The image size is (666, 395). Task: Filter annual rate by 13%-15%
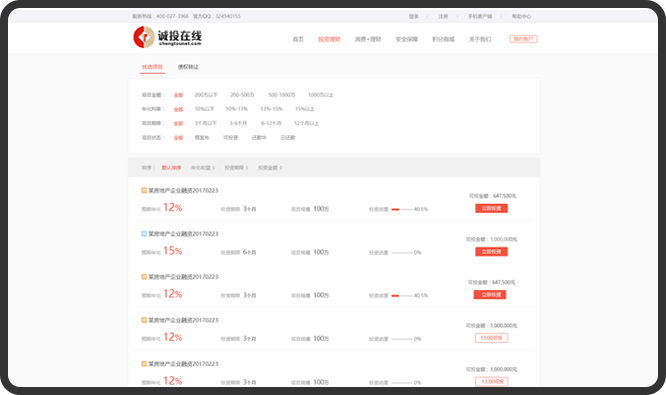271,109
